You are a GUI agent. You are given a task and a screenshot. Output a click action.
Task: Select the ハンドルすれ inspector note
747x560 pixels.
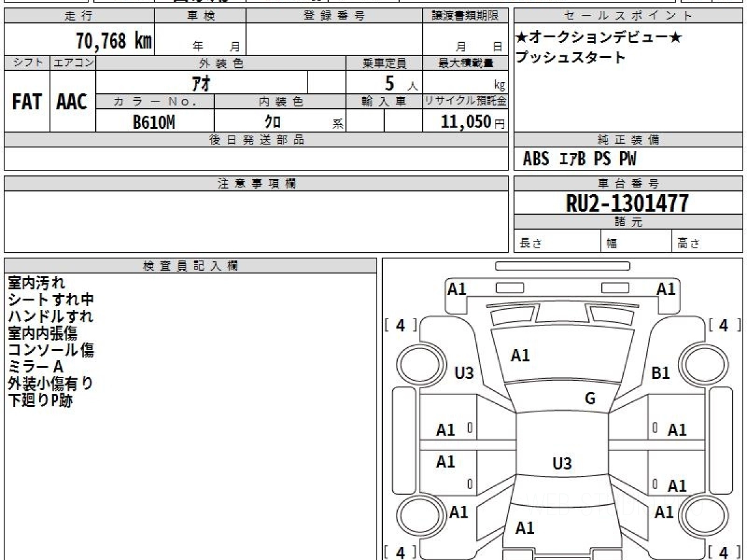50,317
